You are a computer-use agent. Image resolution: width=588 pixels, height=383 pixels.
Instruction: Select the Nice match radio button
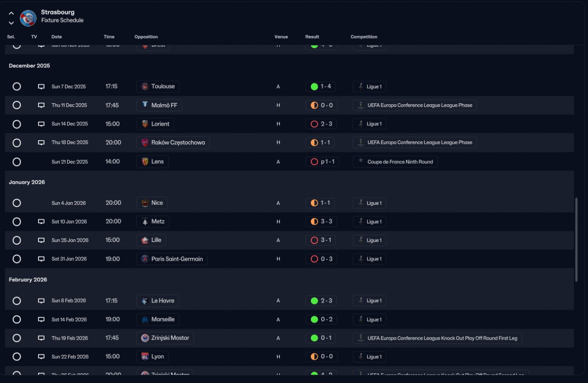coord(17,203)
